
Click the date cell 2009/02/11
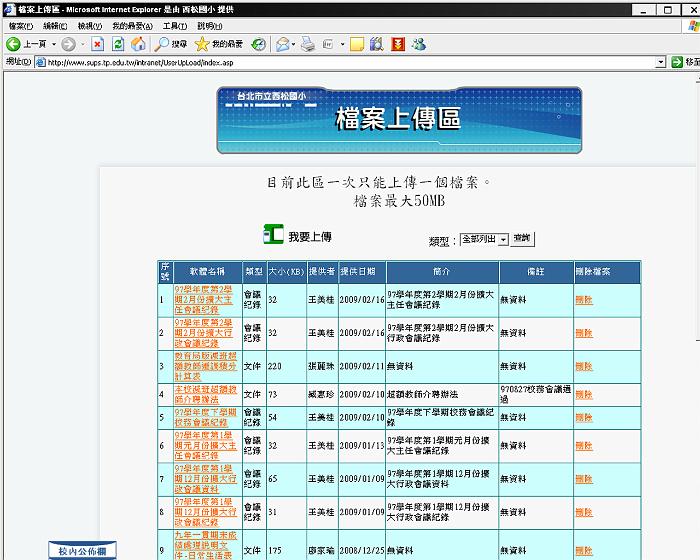tap(362, 366)
